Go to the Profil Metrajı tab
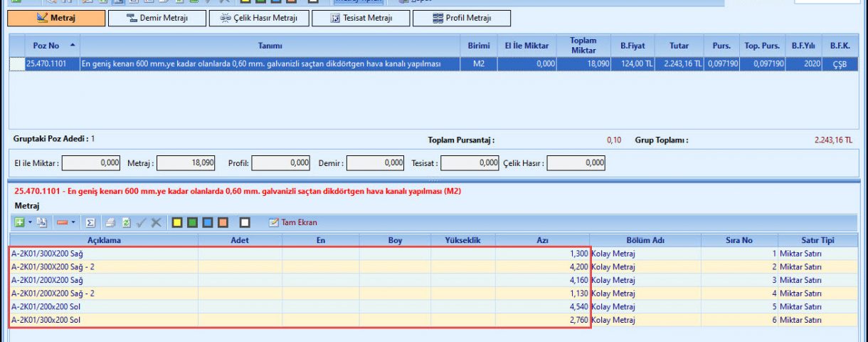 pyautogui.click(x=462, y=18)
